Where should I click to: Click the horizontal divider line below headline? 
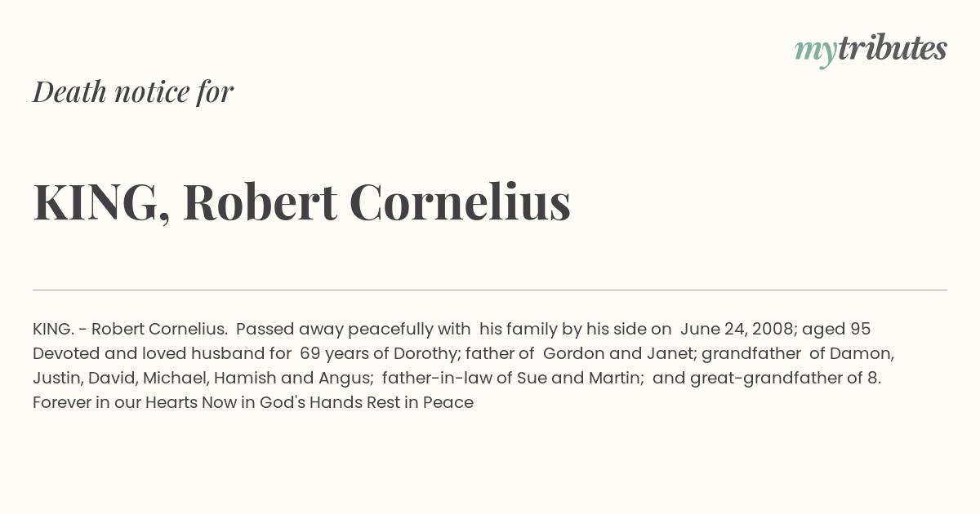(490, 290)
